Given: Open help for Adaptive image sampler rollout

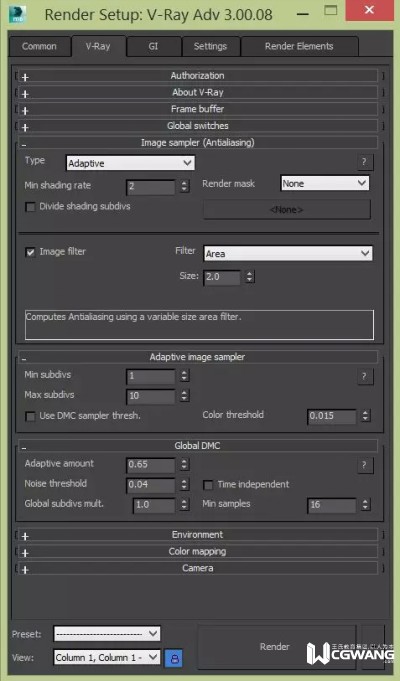Looking at the screenshot, I should click(364, 377).
